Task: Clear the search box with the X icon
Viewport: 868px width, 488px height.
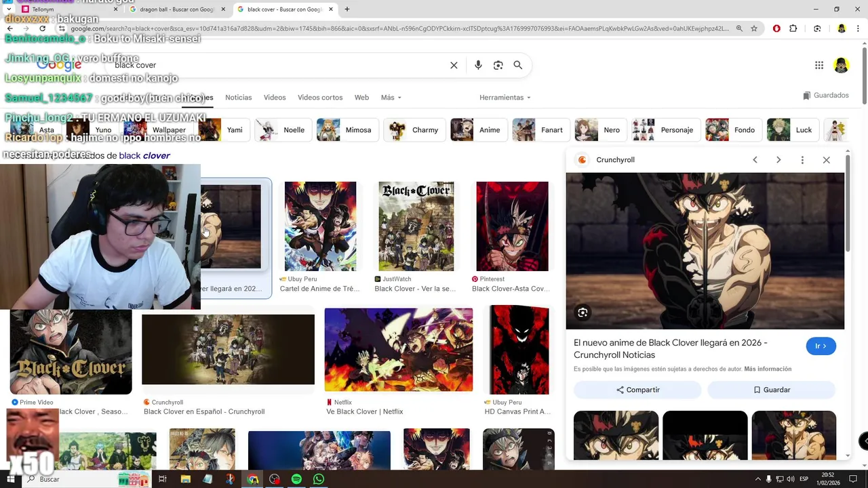Action: pos(454,65)
